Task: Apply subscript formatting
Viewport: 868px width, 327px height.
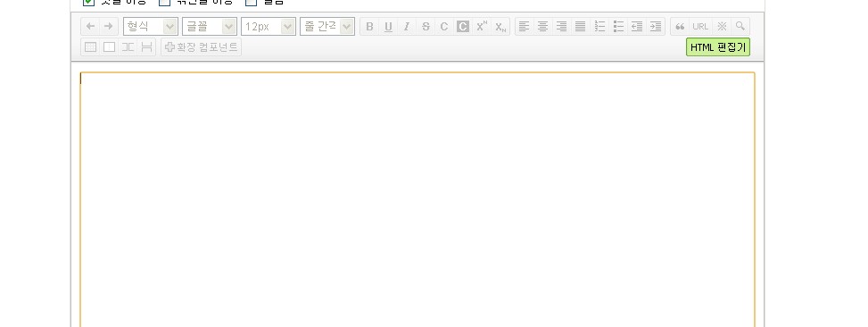Action: point(500,27)
